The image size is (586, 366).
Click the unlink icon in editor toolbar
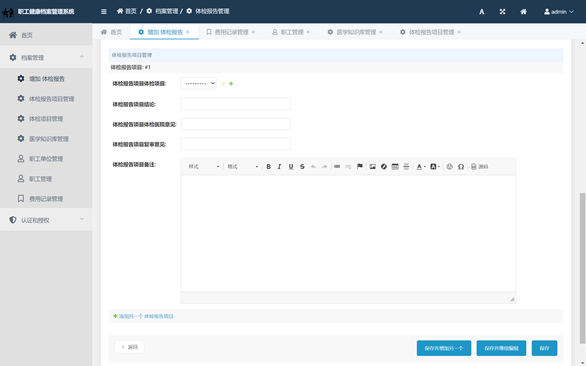tap(348, 167)
